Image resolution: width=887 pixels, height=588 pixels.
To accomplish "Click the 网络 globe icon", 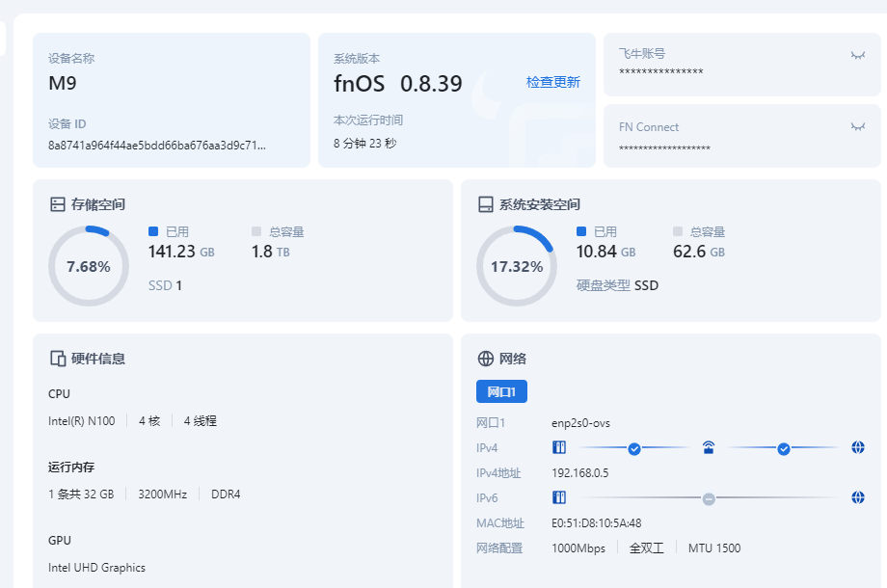I will click(x=485, y=359).
